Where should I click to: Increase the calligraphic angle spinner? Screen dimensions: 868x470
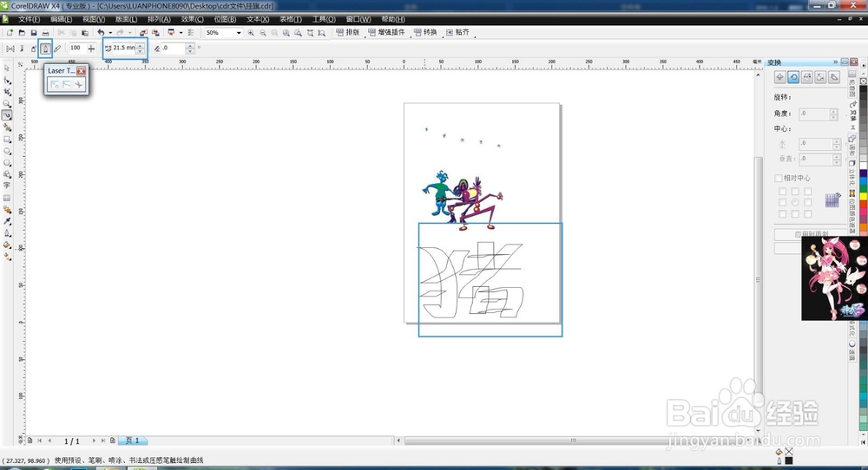click(190, 45)
